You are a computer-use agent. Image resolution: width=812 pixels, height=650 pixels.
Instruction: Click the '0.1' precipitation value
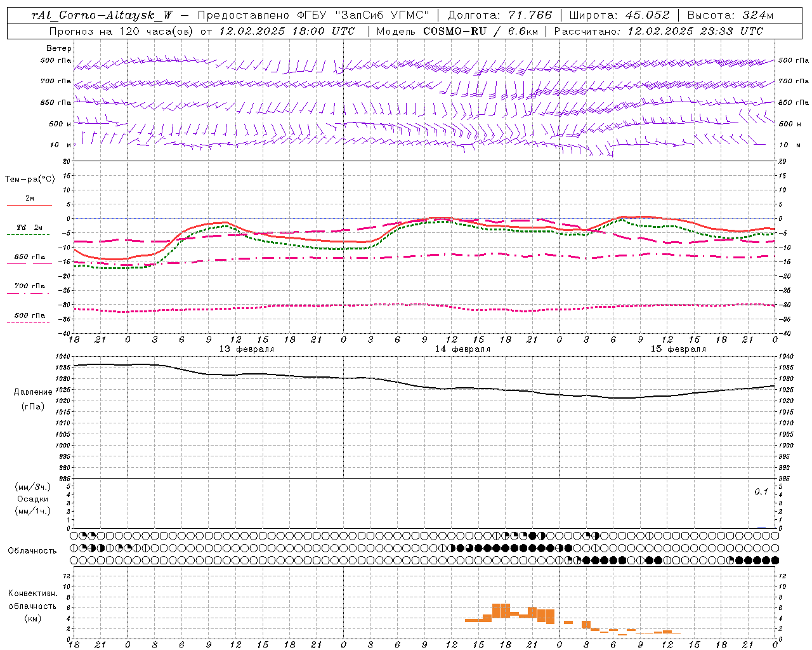pos(761,491)
